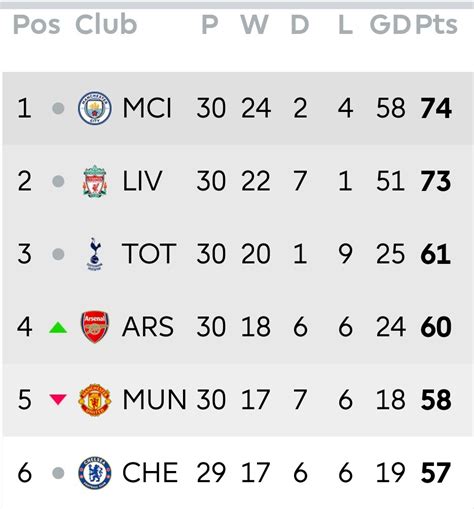The height and width of the screenshot is (509, 474).
Task: Select the MUN club abbreviation
Action: tap(154, 400)
